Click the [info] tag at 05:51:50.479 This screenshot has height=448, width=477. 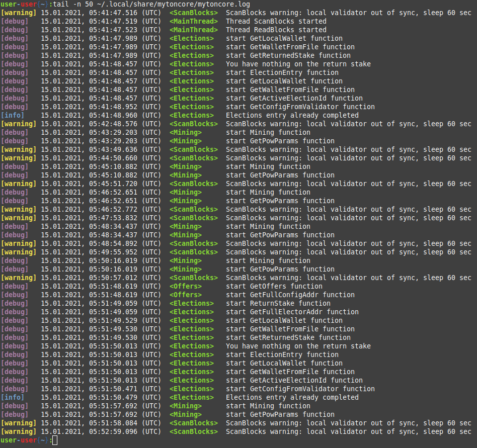coord(12,397)
